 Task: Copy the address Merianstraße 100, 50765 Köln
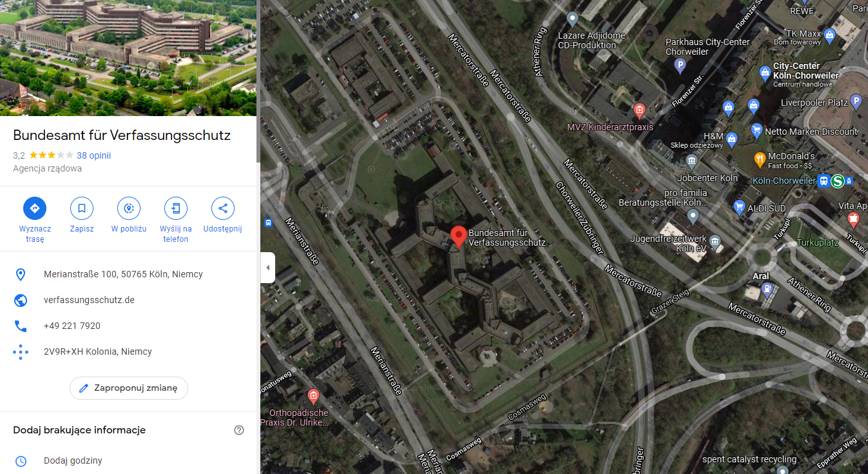(123, 274)
